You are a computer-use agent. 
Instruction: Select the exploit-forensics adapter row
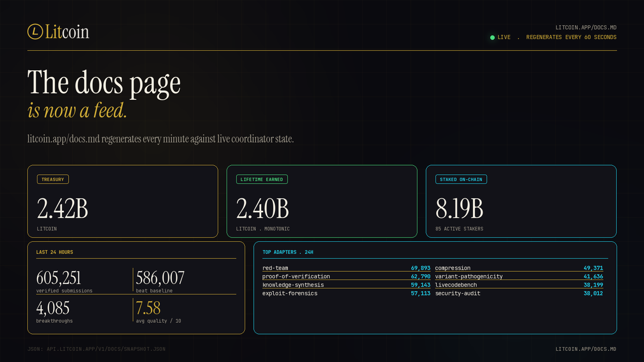(346, 294)
